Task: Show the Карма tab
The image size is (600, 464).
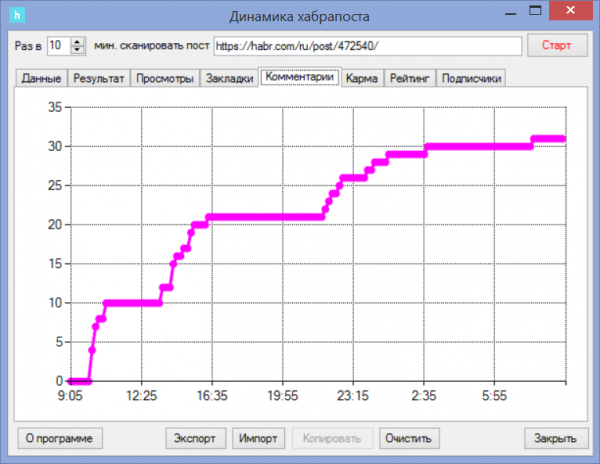Action: point(362,79)
